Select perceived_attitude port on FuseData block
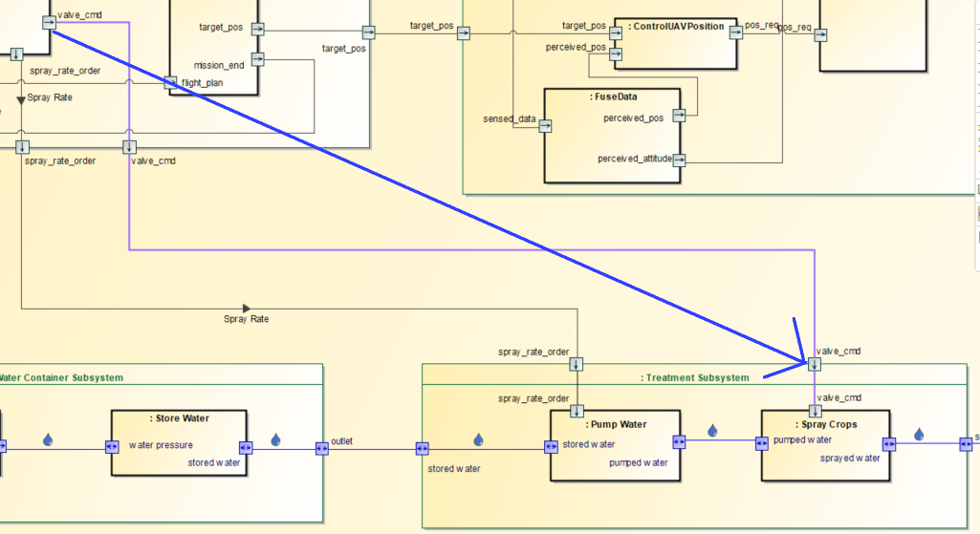Image resolution: width=980 pixels, height=534 pixels. pos(679,160)
